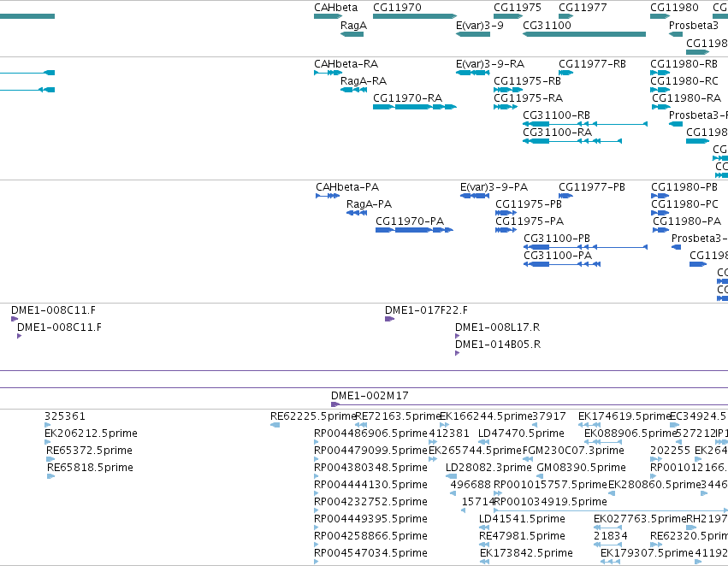Click EST RP004232752.5prime

[317, 510]
